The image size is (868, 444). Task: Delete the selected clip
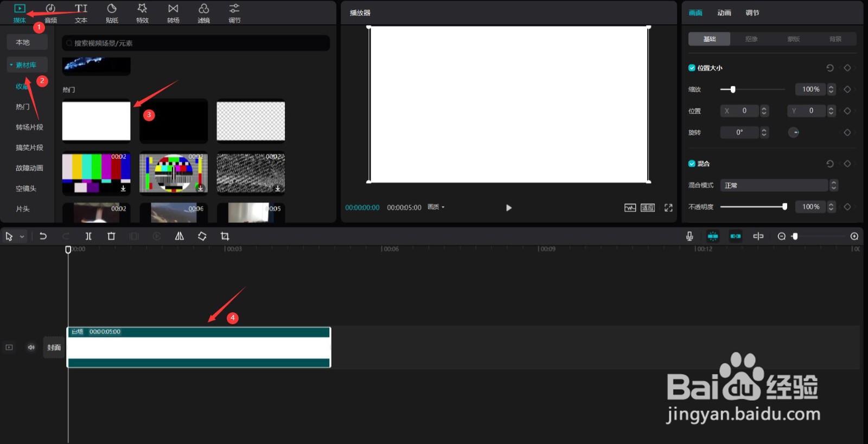(x=111, y=236)
